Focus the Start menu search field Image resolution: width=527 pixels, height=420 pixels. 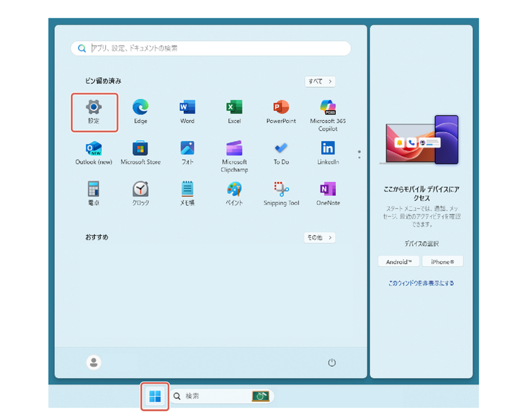211,48
